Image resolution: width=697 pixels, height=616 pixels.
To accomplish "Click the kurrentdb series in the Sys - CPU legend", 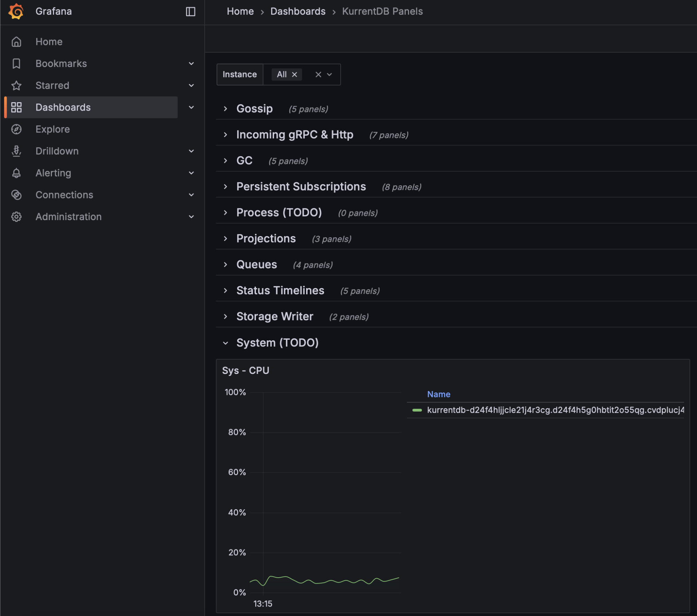I will (x=554, y=411).
